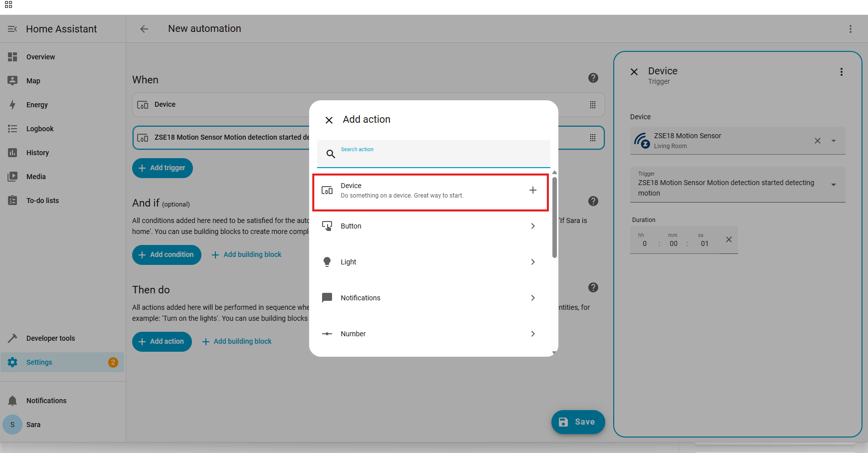Viewport: 868px width, 453px height.
Task: Click Add building block under Then do
Action: [237, 342]
